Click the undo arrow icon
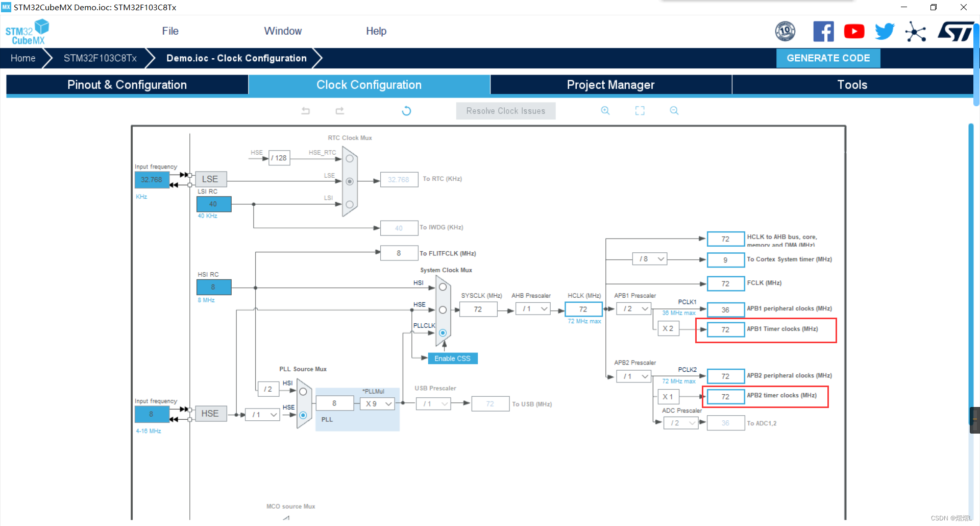The height and width of the screenshot is (526, 980). click(x=306, y=111)
